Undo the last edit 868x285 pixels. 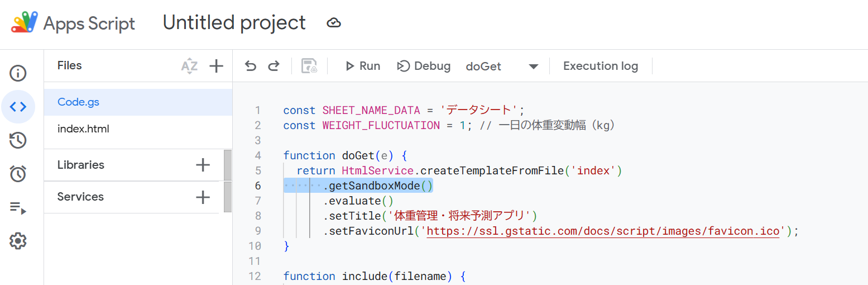(251, 66)
